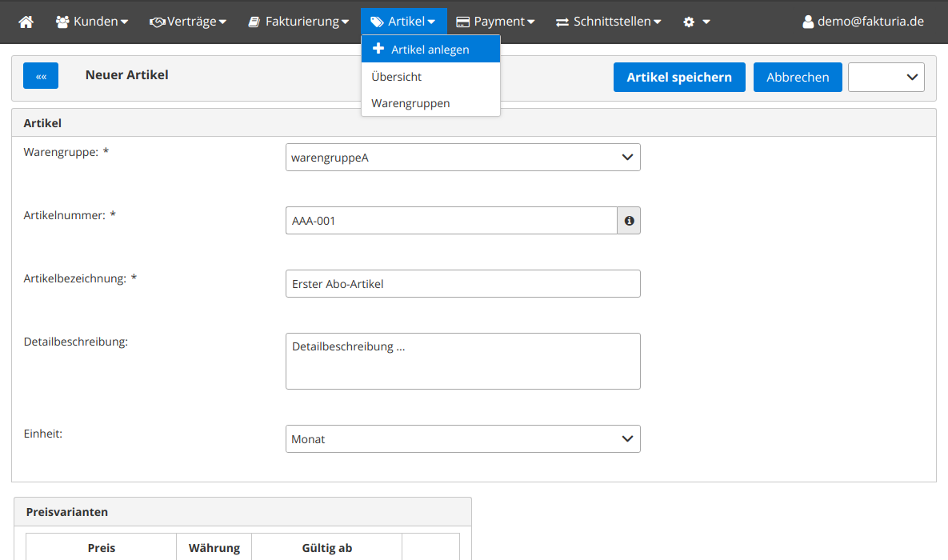Viewport: 948px width, 560px height.
Task: Save with Artikel speichern button
Action: pos(679,78)
